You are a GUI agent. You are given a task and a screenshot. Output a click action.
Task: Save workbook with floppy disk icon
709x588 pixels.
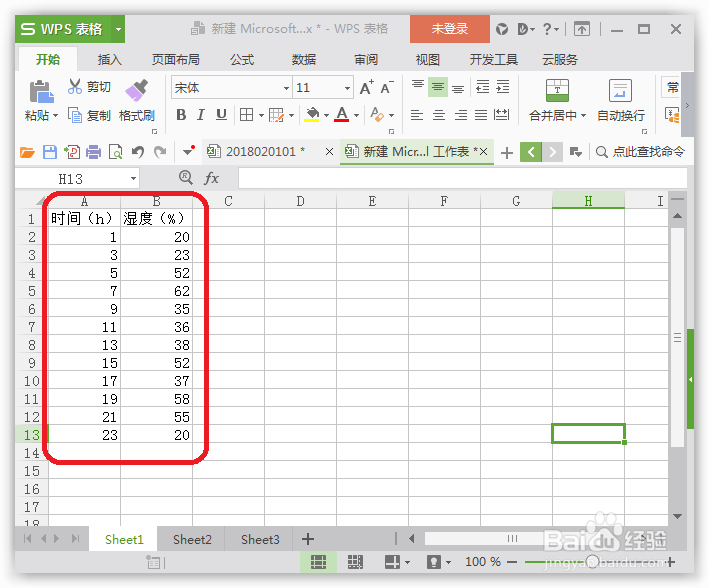pyautogui.click(x=50, y=152)
